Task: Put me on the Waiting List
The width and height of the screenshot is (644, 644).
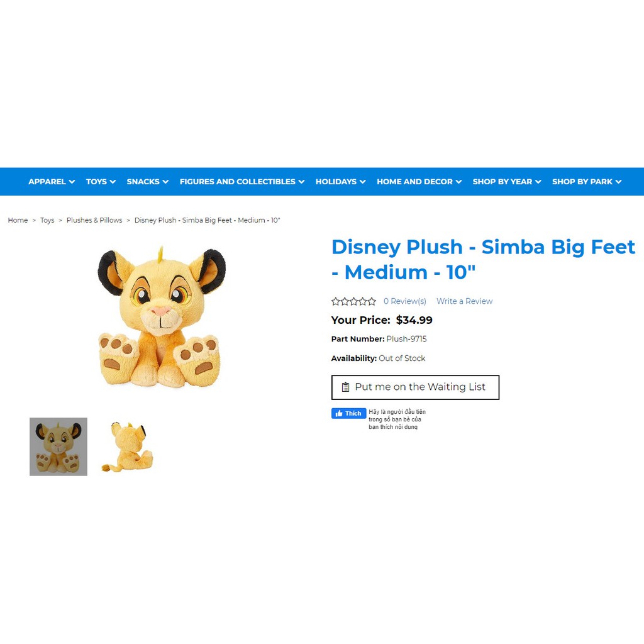Action: tap(415, 387)
